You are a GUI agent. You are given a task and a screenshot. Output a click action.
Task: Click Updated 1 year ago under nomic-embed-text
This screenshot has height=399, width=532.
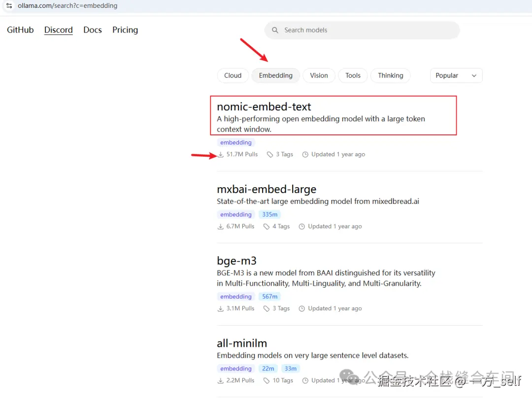coord(338,154)
